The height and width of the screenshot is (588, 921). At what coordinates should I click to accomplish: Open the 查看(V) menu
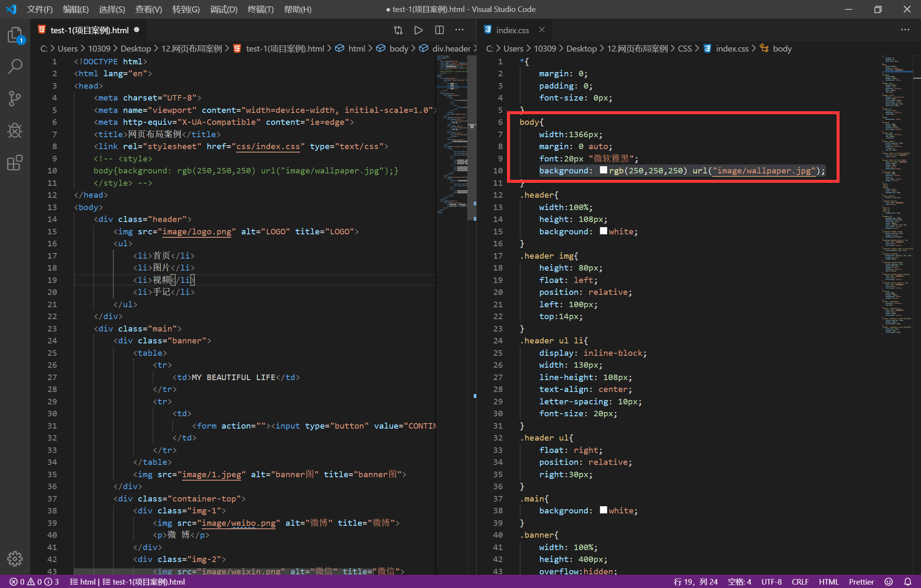coord(148,9)
